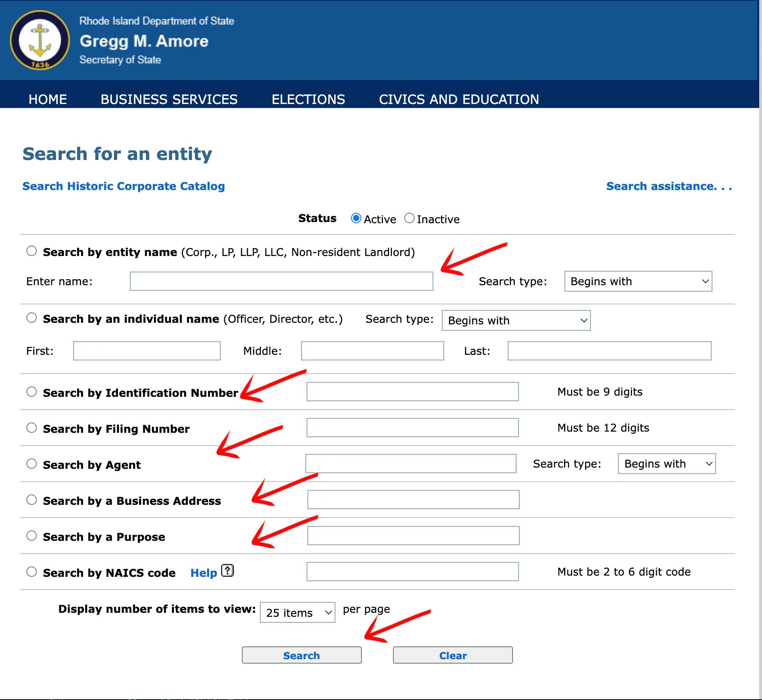Select Search by Agent radio
Image resolution: width=762 pixels, height=700 pixels.
[x=32, y=464]
